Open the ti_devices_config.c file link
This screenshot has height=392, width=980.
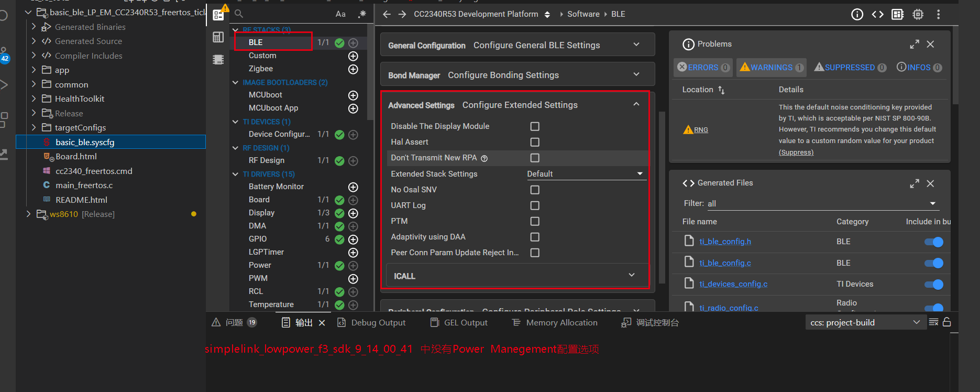[733, 284]
